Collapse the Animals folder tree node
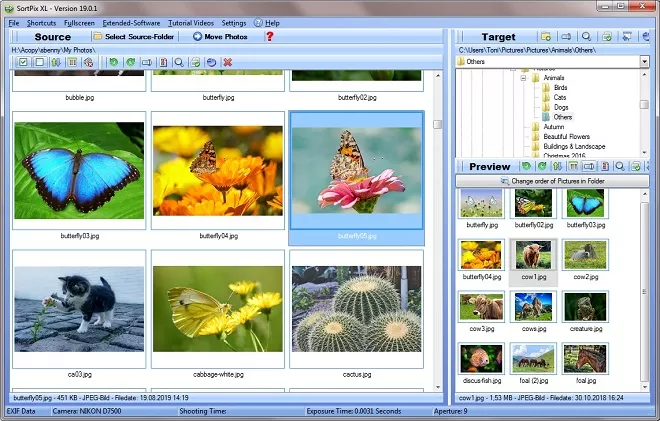This screenshot has height=421, width=660. 524,77
